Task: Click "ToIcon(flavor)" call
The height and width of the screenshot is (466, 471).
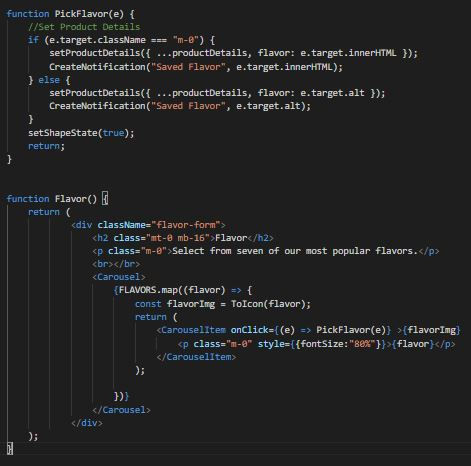Action: coord(268,304)
